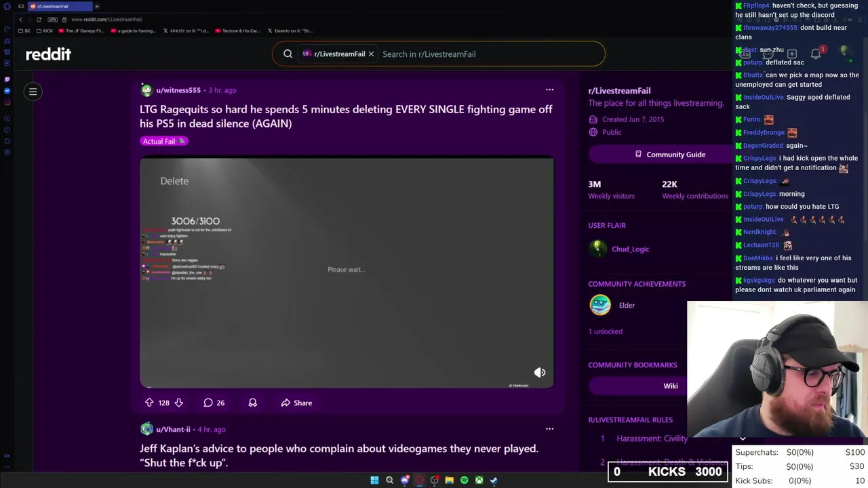Downvote the LTG Ragequits post
The image size is (868, 488).
(x=179, y=403)
